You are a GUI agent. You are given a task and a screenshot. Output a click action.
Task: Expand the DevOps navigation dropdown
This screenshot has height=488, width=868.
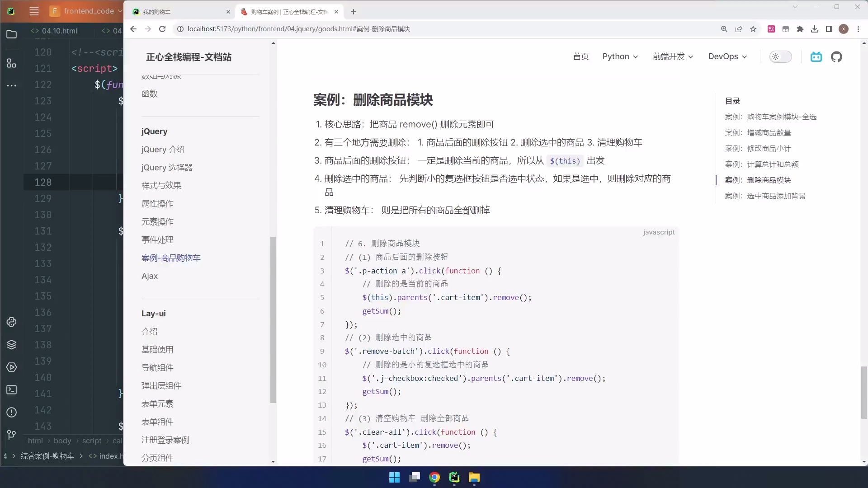[727, 56]
